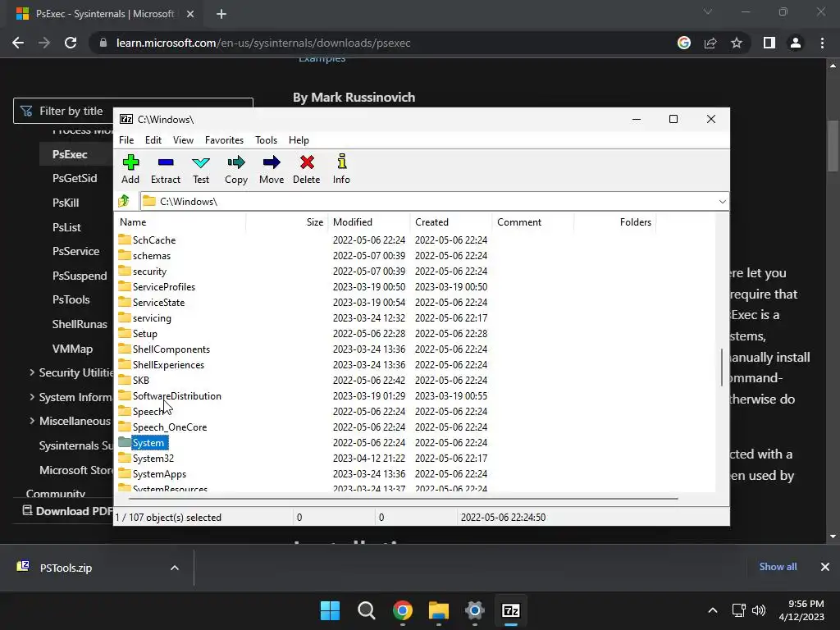Open the Favorites menu
The width and height of the screenshot is (840, 630).
[x=224, y=139]
